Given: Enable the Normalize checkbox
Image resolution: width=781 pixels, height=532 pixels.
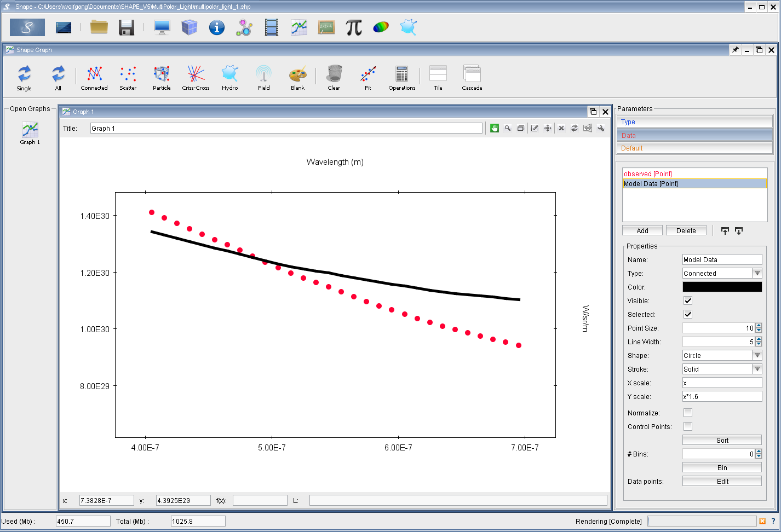Looking at the screenshot, I should 688,413.
